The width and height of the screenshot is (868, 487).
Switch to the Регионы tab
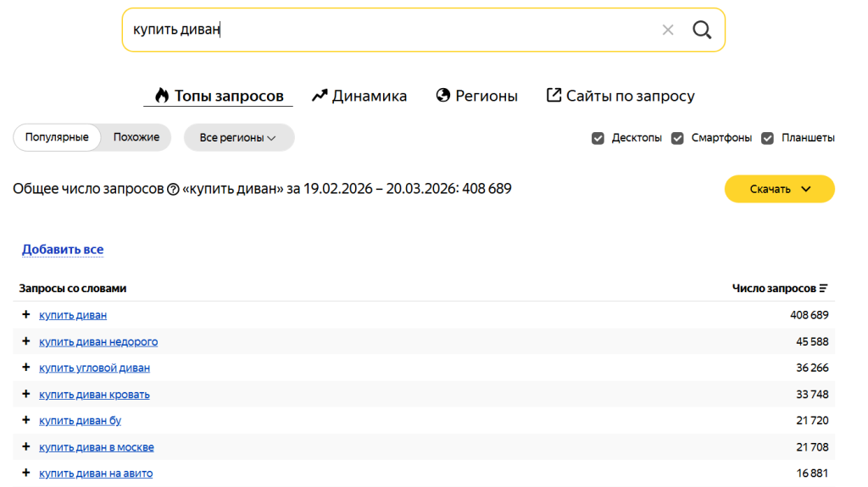[476, 96]
